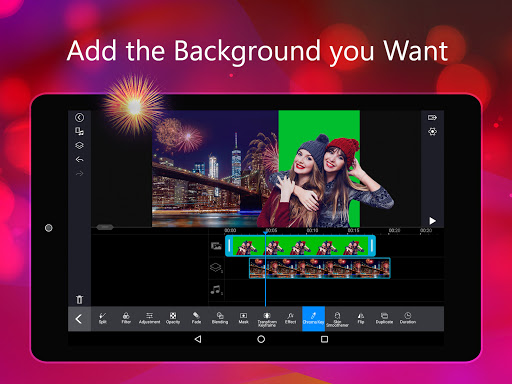Open the Opacity tool

coord(173,319)
